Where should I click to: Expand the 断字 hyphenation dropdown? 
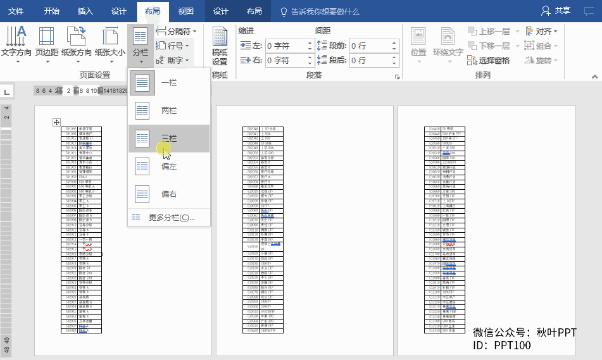click(173, 60)
